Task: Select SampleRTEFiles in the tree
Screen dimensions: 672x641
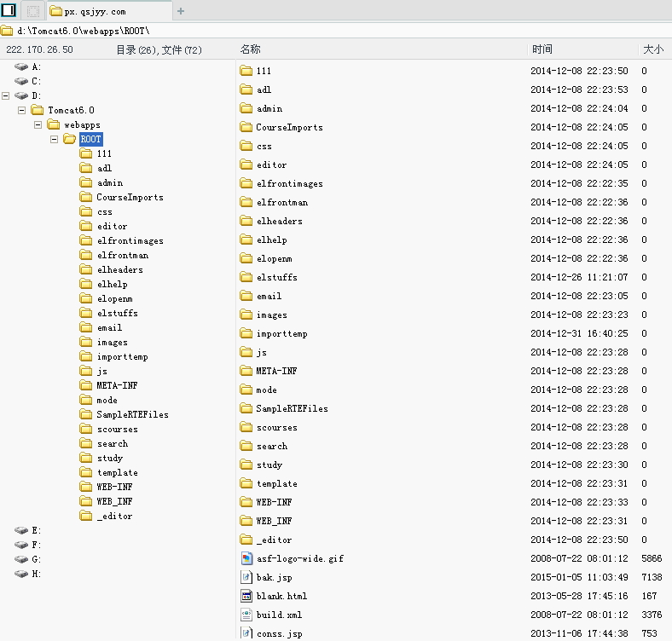Action: pyautogui.click(x=132, y=414)
